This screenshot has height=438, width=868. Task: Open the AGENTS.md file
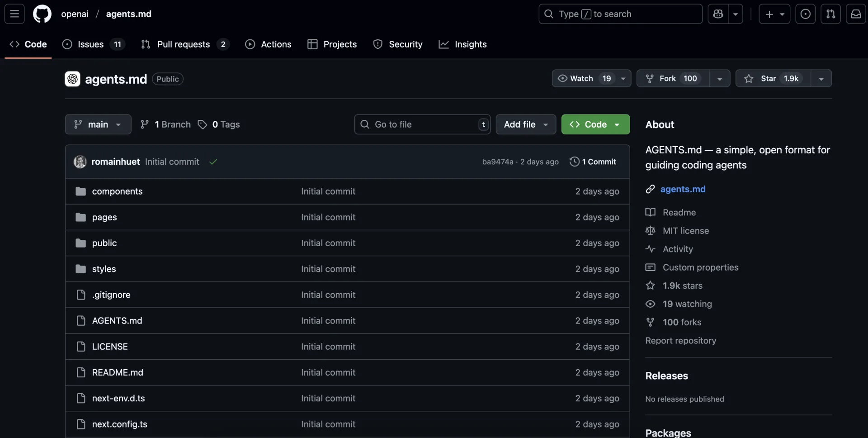point(117,320)
